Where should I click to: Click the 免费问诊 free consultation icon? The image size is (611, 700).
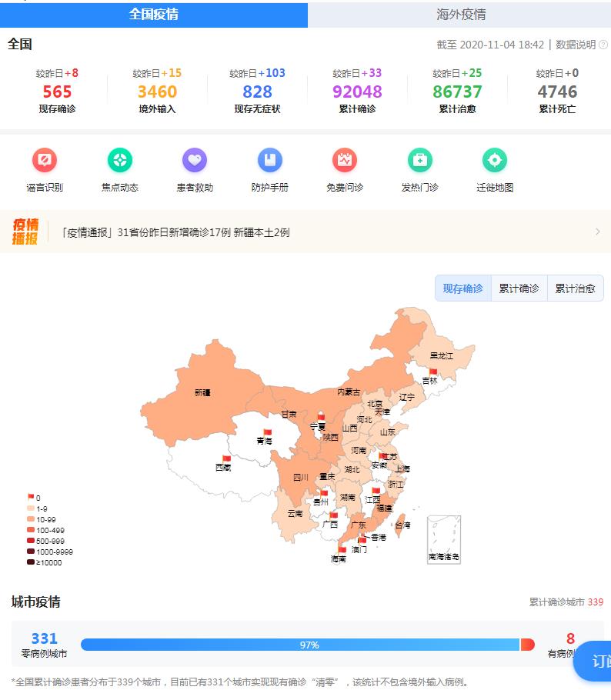(344, 161)
